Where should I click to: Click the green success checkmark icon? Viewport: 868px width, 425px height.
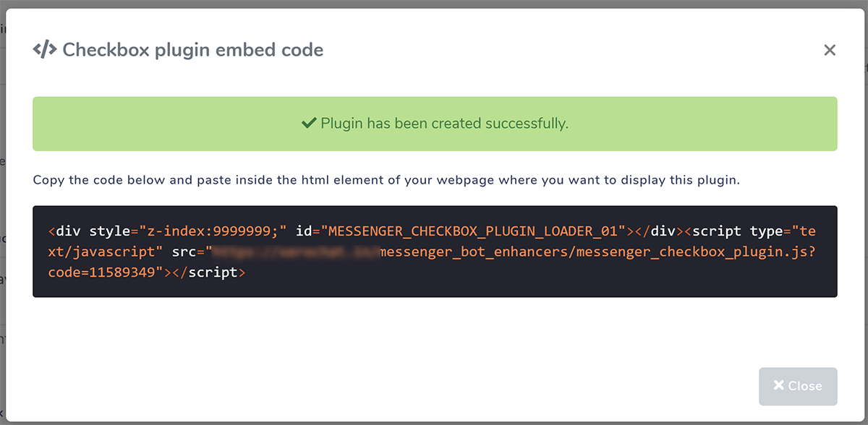coord(309,124)
